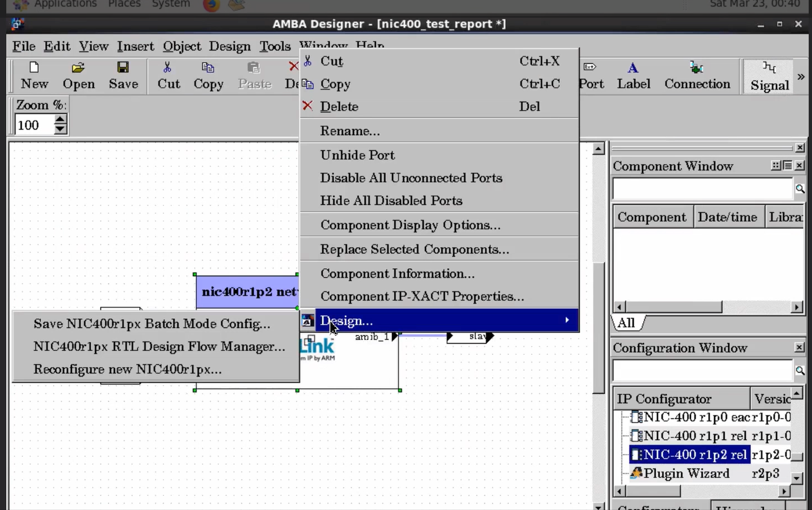
Task: Choose Rename... in context menu
Action: 439,131
